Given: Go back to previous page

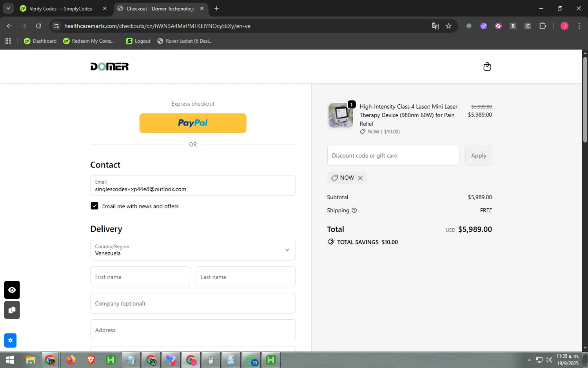Looking at the screenshot, I should pyautogui.click(x=9, y=26).
